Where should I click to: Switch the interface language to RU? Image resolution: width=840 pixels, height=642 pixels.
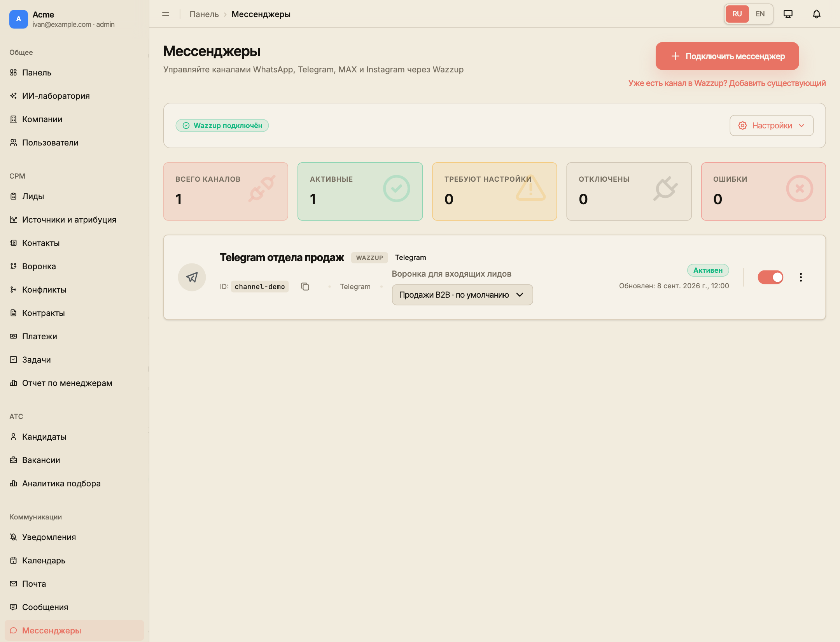coord(737,14)
